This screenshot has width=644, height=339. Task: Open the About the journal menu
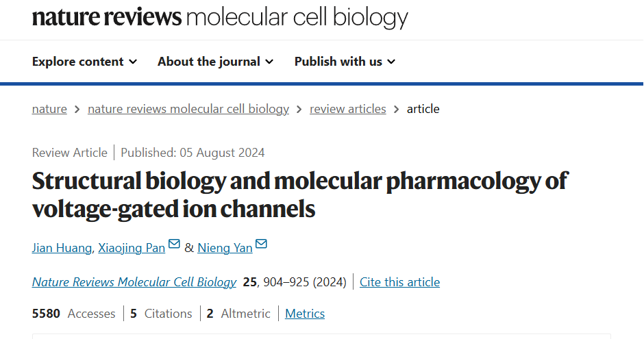click(216, 62)
